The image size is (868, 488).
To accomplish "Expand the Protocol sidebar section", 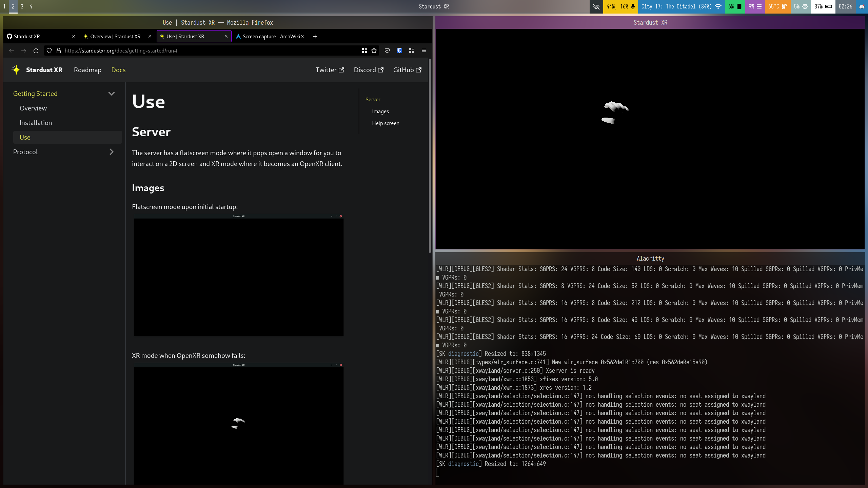I will point(111,152).
